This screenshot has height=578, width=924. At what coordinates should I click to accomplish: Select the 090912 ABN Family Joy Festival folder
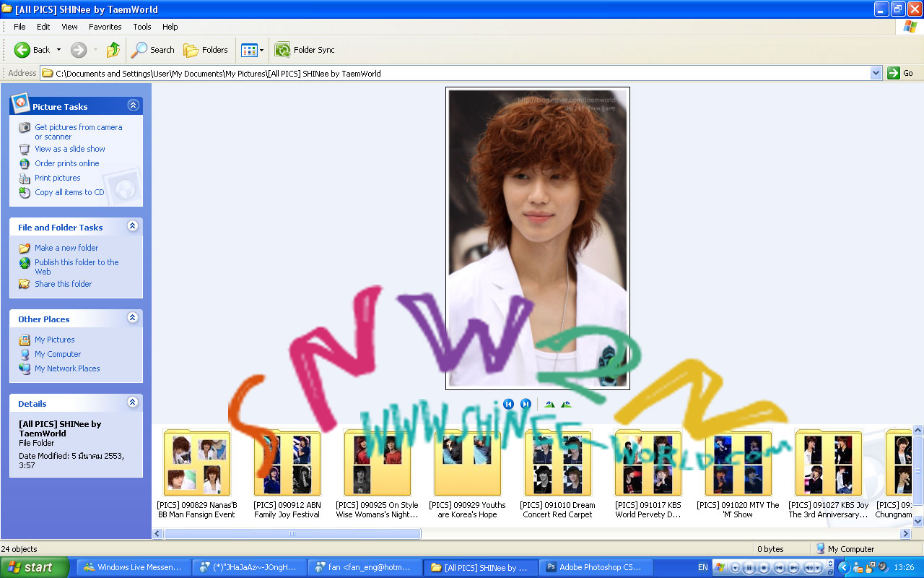[287, 474]
